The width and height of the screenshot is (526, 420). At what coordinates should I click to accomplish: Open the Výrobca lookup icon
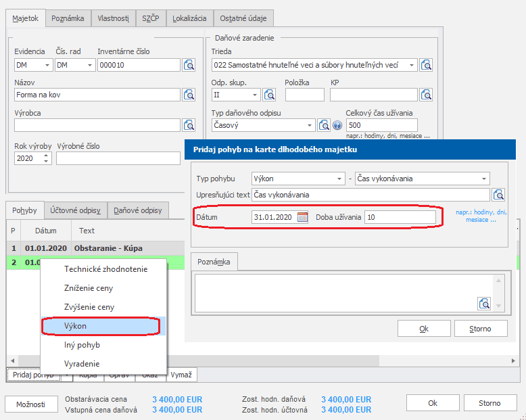[x=189, y=125]
